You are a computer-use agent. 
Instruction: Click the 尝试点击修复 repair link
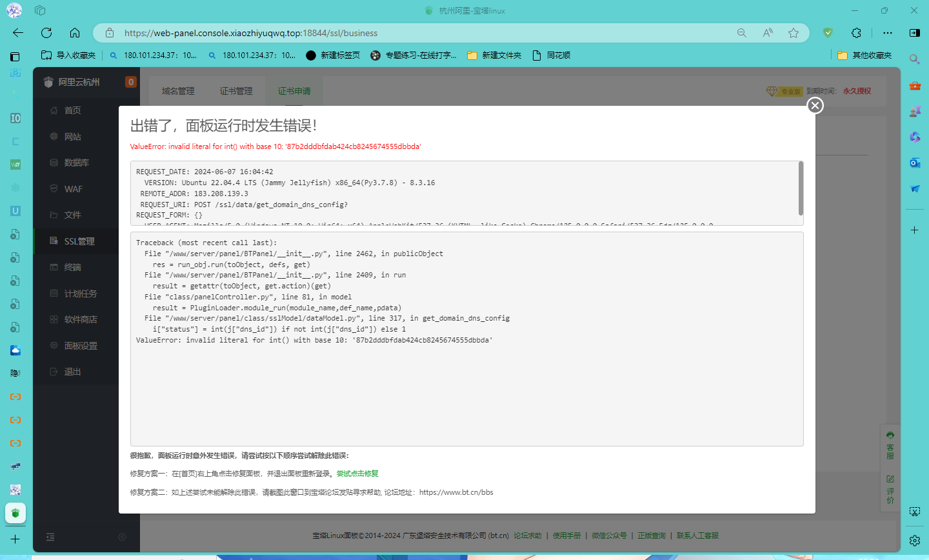357,474
